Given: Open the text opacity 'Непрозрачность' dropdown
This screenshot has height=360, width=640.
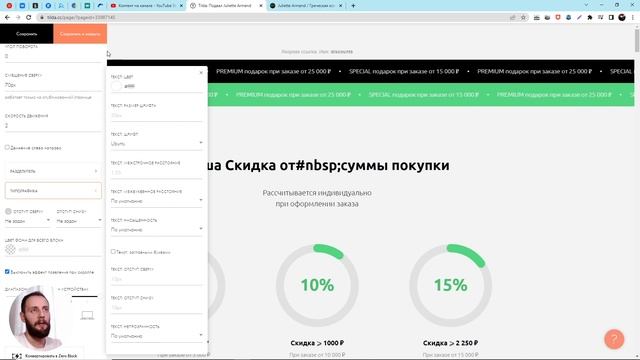Looking at the screenshot, I should (157, 336).
